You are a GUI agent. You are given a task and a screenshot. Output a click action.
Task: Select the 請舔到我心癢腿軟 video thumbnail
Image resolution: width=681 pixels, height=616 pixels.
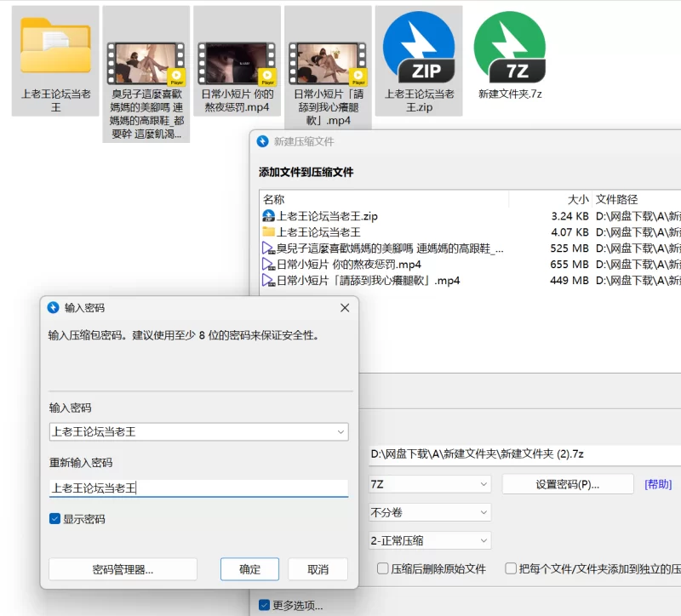click(328, 63)
